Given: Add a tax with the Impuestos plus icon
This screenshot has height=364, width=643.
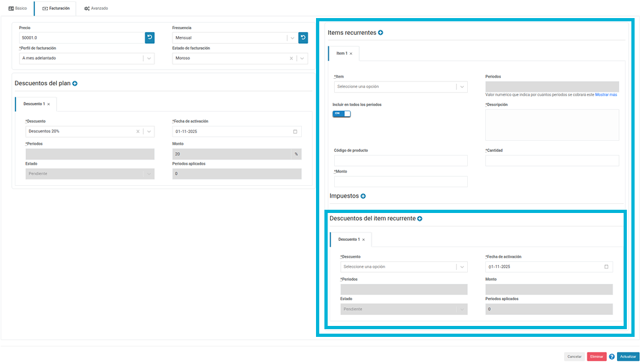Looking at the screenshot, I should pos(363,196).
